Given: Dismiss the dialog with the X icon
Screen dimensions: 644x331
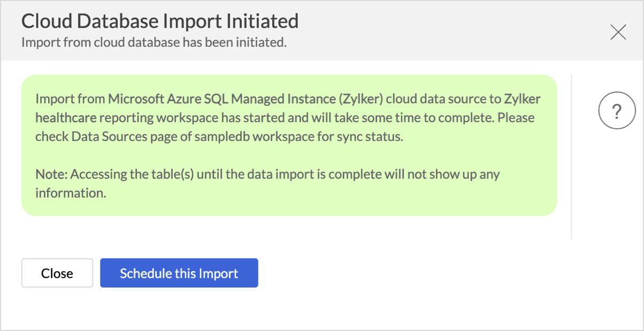Looking at the screenshot, I should point(618,33).
